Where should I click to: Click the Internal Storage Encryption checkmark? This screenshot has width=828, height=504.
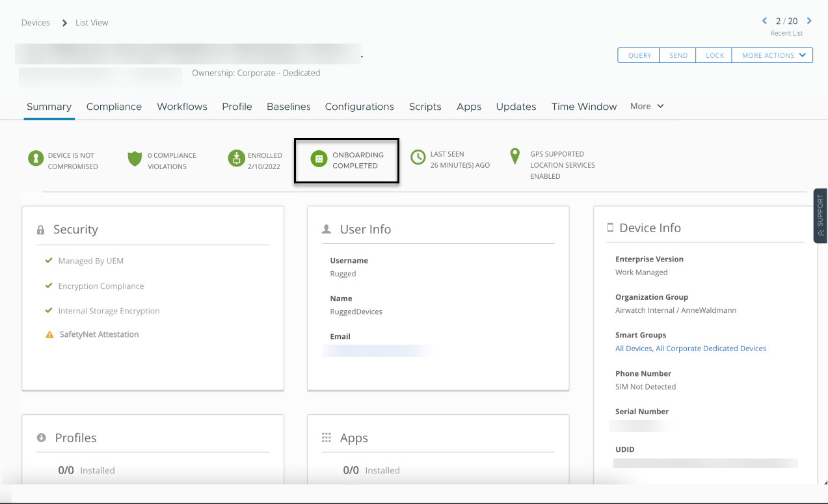[49, 310]
